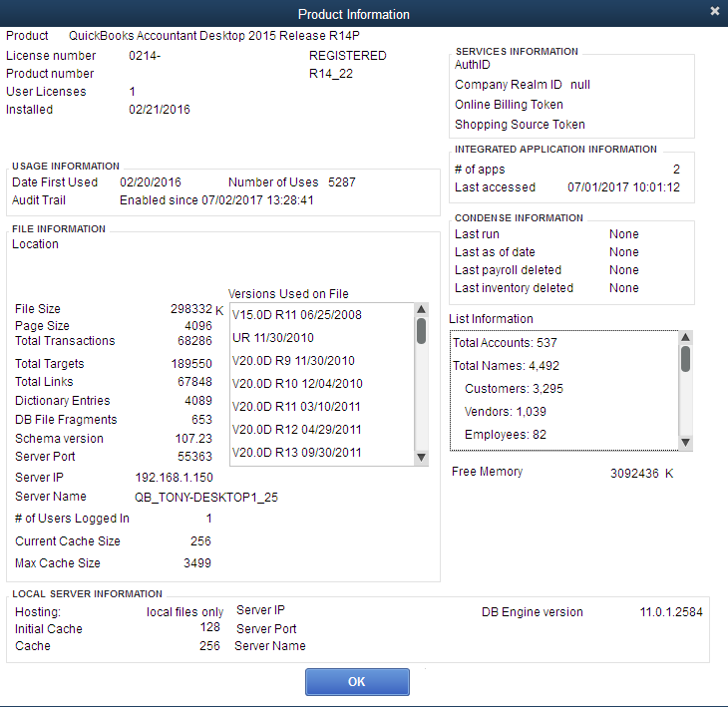The height and width of the screenshot is (707, 728).
Task: Click Customers: 3,295 list entry
Action: (514, 389)
